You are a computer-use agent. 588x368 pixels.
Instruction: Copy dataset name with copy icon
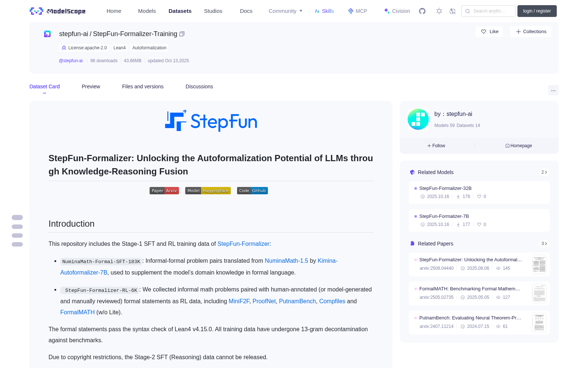click(182, 34)
